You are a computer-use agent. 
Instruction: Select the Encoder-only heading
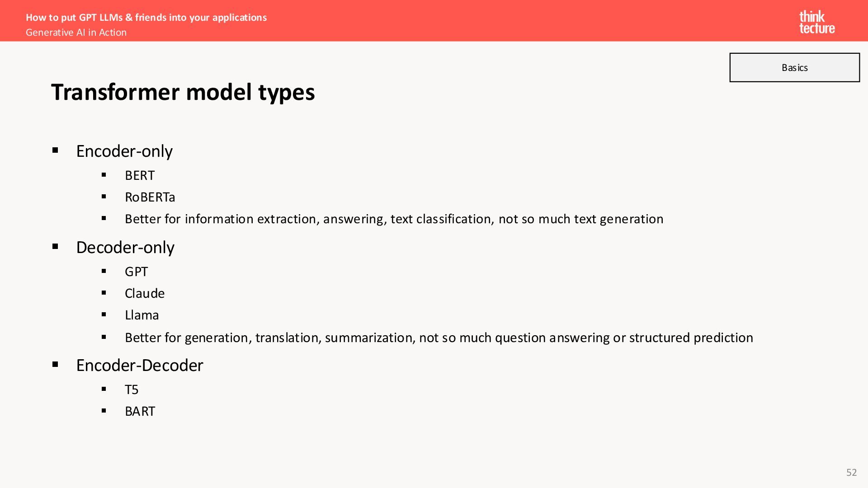click(x=124, y=151)
